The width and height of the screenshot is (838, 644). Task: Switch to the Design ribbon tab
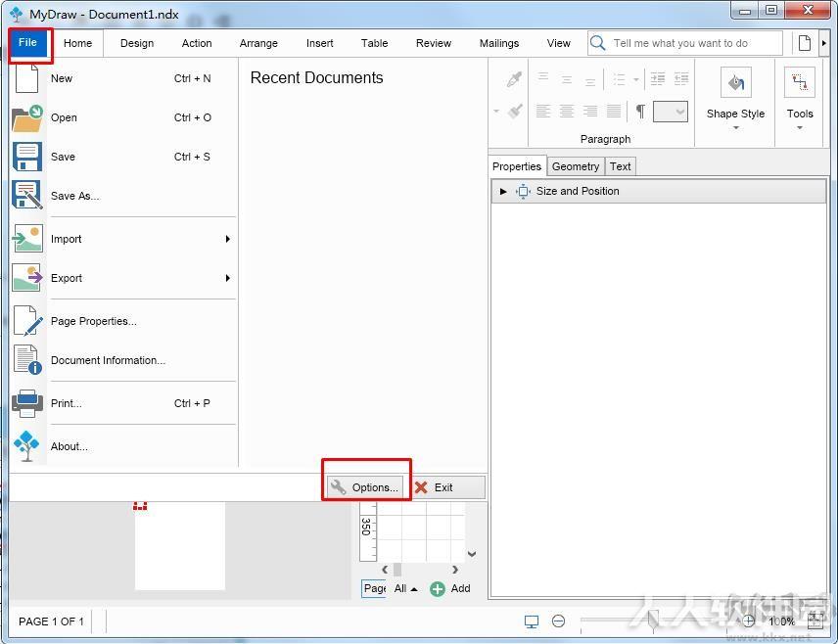coord(137,43)
